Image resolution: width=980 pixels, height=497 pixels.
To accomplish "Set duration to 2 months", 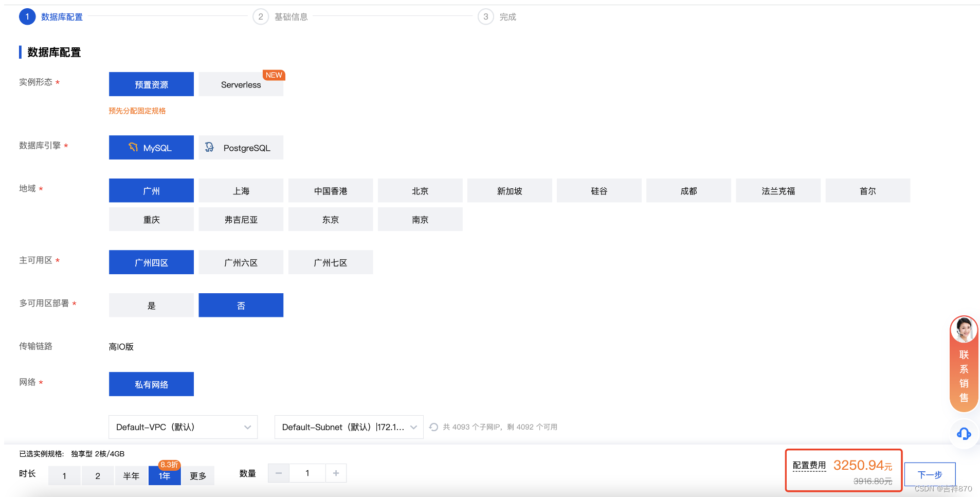I will click(x=98, y=476).
